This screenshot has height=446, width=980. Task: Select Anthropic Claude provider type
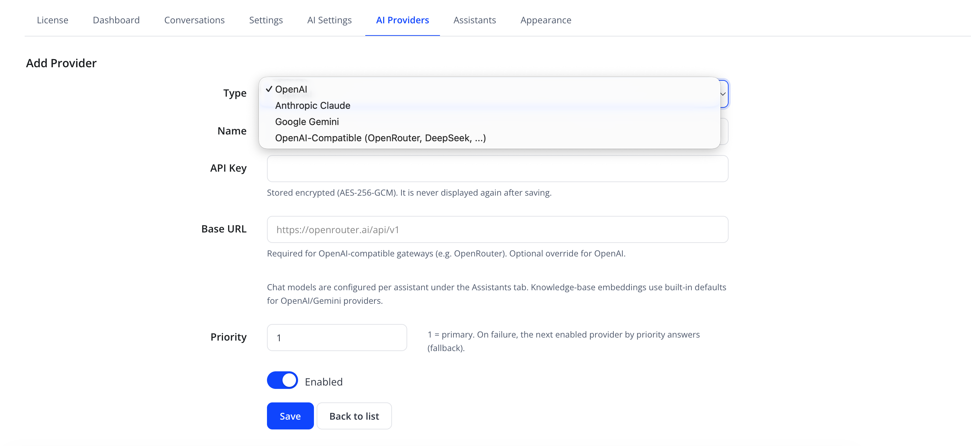(x=489, y=105)
